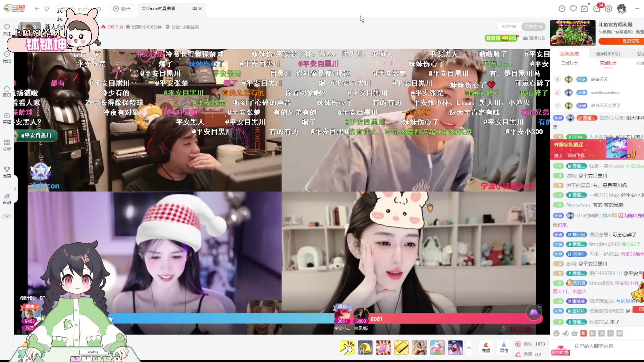Open ranked user westlessreless
Viewport: 644px width, 362px height.
coord(605,93)
